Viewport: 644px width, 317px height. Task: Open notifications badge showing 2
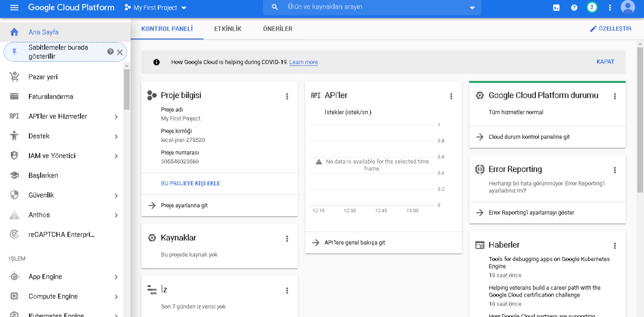click(x=592, y=7)
